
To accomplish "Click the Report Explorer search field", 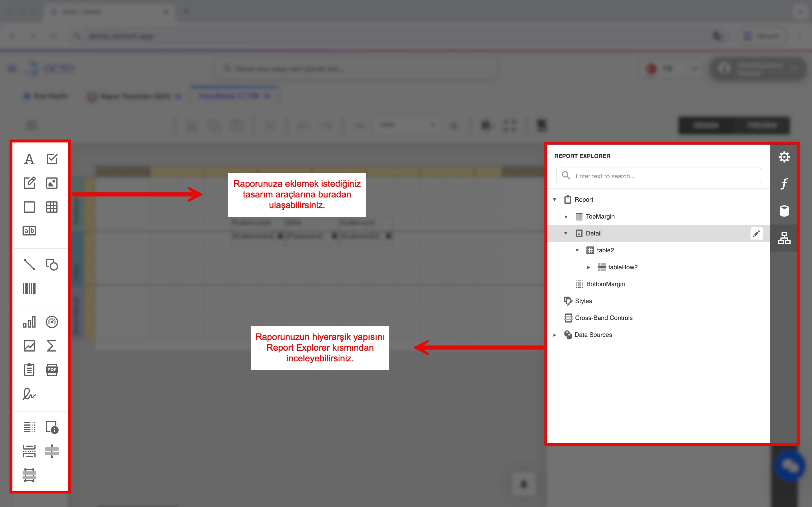I will tap(658, 175).
